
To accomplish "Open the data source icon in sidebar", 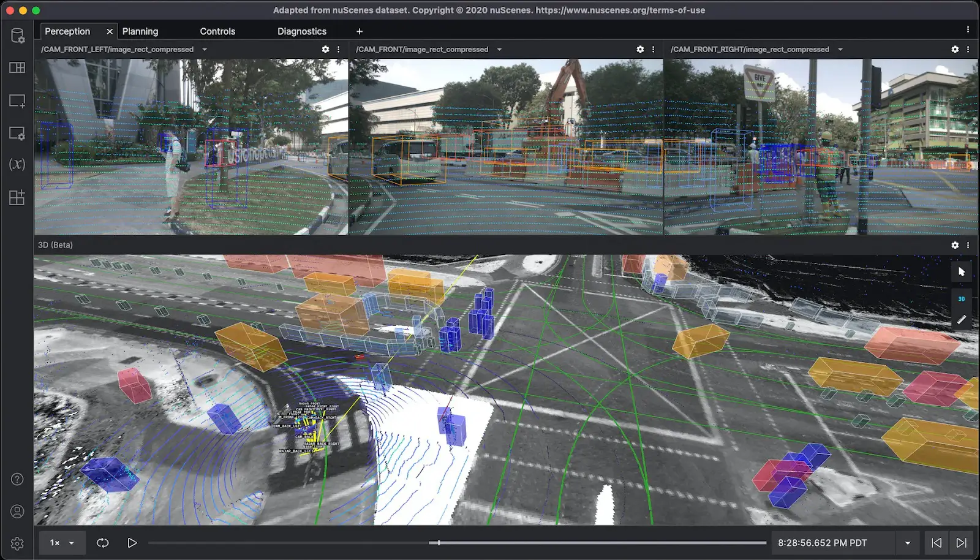I will [x=17, y=36].
